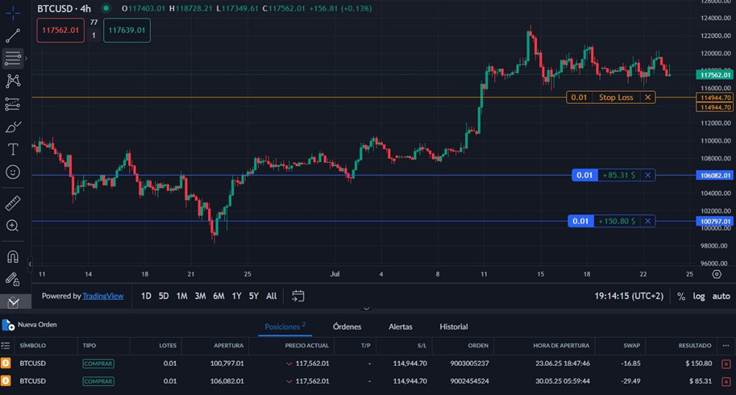The image size is (736, 395).
Task: Open the positions list menu icon
Action: [6, 346]
